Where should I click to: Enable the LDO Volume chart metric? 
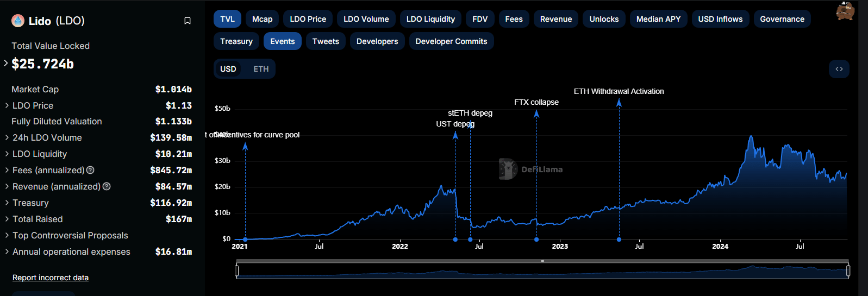pos(366,19)
